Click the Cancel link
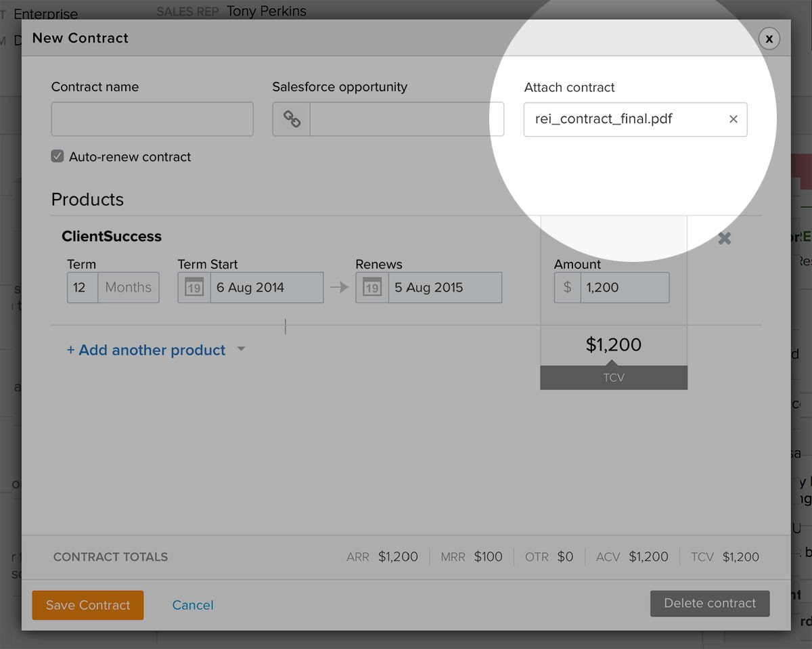 (193, 605)
